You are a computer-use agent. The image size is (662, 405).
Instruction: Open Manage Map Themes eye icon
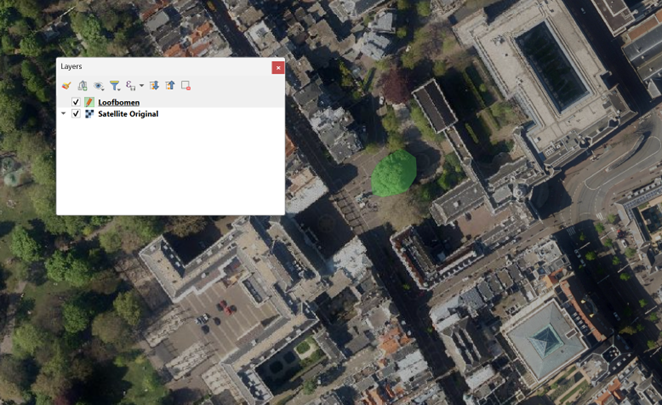pyautogui.click(x=98, y=86)
